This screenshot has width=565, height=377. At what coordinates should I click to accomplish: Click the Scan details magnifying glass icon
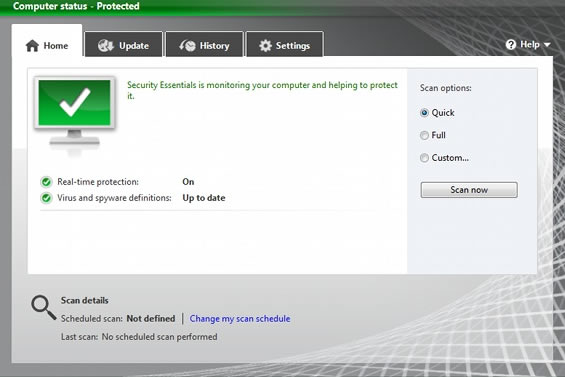43,307
